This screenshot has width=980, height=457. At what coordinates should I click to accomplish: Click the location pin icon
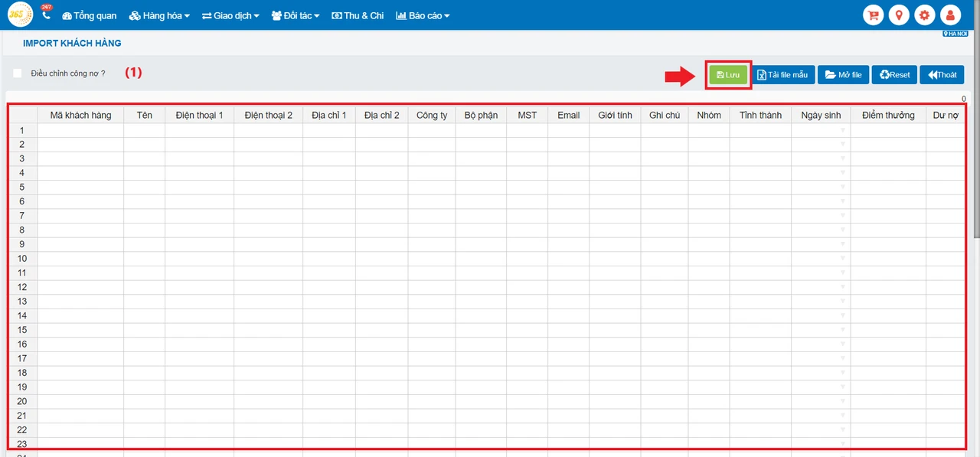[898, 15]
